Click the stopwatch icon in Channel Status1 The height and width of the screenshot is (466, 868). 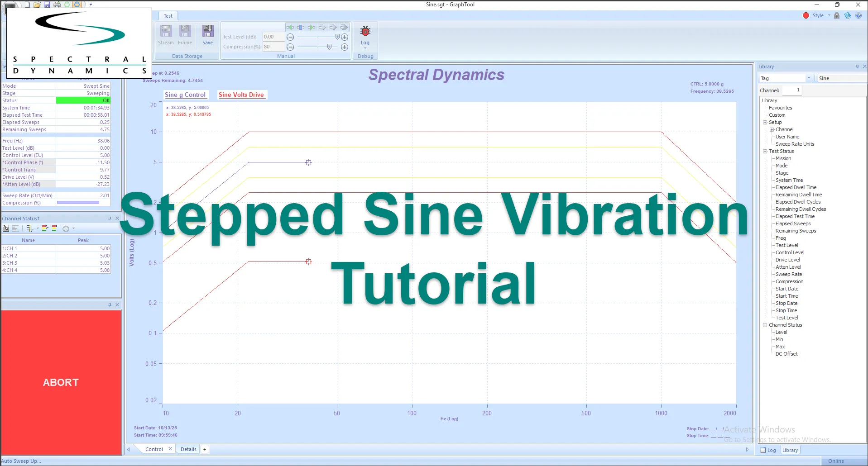[65, 228]
